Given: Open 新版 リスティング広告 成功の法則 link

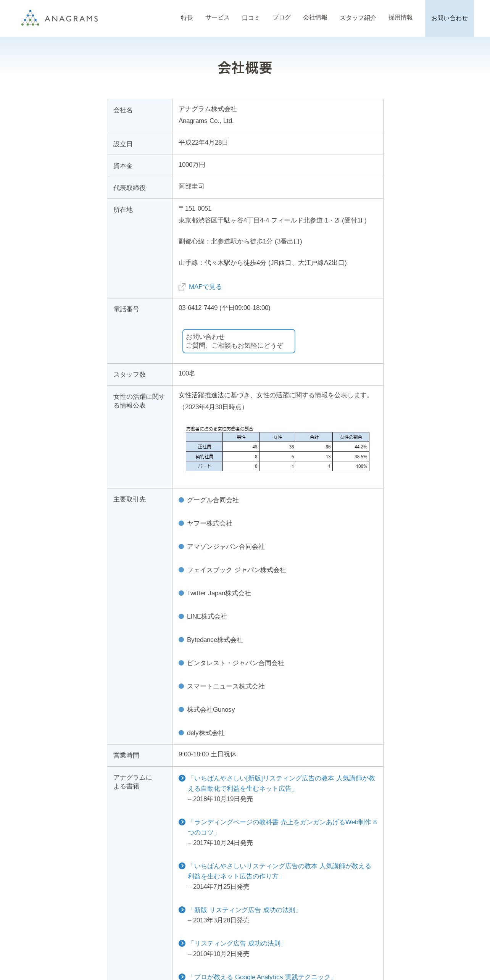Looking at the screenshot, I should tap(245, 910).
